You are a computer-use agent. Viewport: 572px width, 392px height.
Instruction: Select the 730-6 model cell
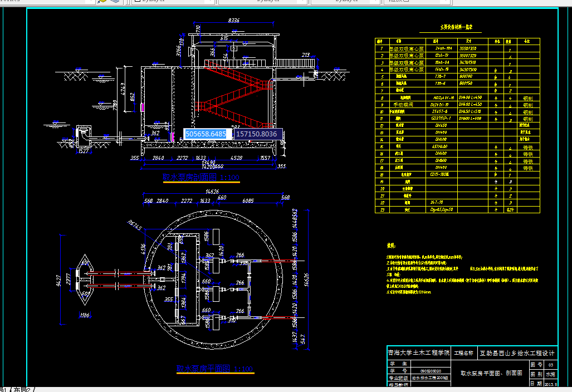click(x=440, y=84)
